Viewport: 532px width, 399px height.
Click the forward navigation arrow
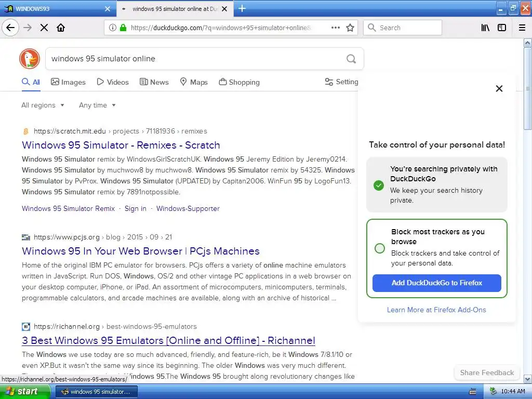pyautogui.click(x=28, y=28)
